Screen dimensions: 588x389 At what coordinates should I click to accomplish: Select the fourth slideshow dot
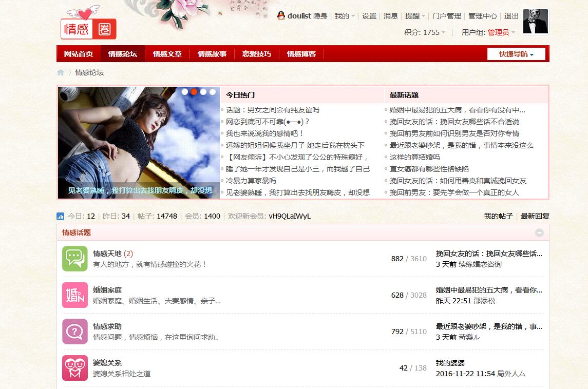pos(212,91)
